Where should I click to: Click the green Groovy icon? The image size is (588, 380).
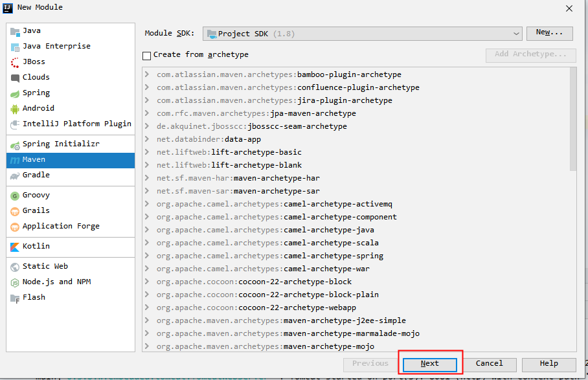click(15, 196)
